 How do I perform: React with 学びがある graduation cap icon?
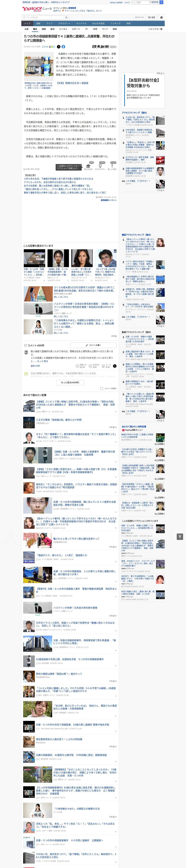89,166
